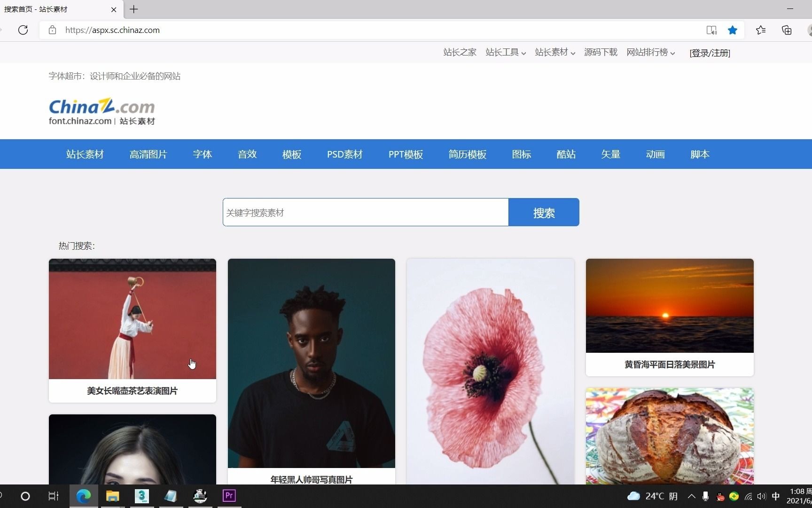This screenshot has width=812, height=508.
Task: Launch Adobe Premiere Pro from taskbar
Action: point(229,496)
